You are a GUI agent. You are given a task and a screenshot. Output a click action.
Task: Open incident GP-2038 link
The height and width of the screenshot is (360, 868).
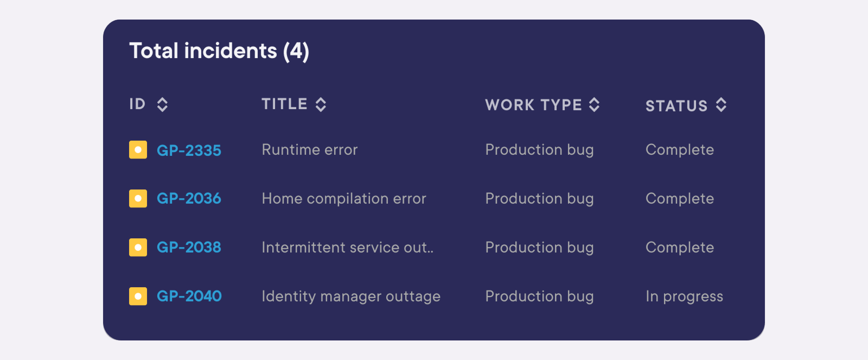189,247
